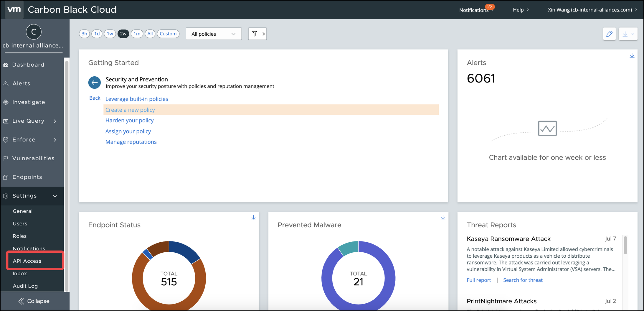Open Full report for Kaseya attack
Viewport: 644px width, 311px height.
click(479, 280)
